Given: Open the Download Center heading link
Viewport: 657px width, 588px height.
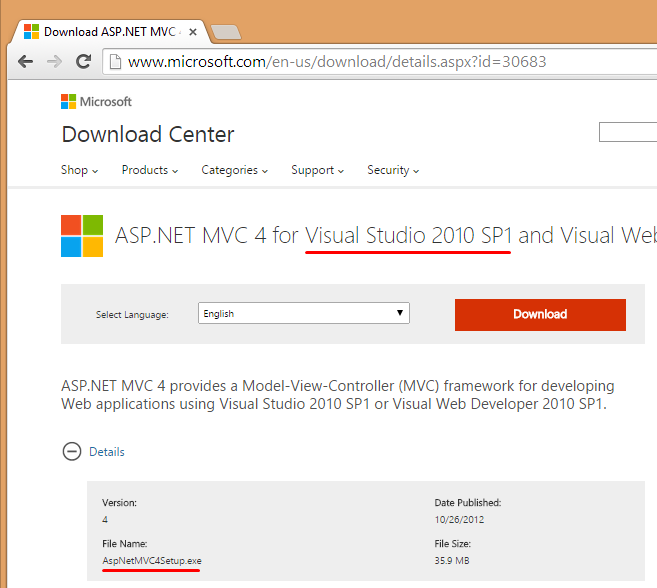Looking at the screenshot, I should [148, 134].
